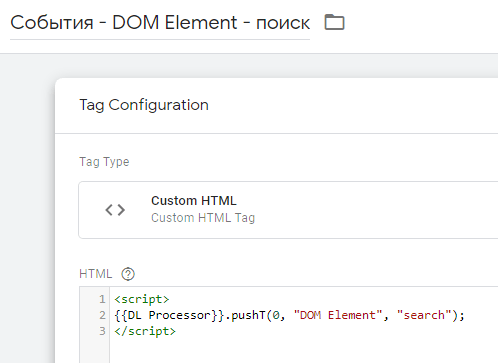Click the Tag Configuration heading
This screenshot has height=363, width=498.
click(x=144, y=105)
